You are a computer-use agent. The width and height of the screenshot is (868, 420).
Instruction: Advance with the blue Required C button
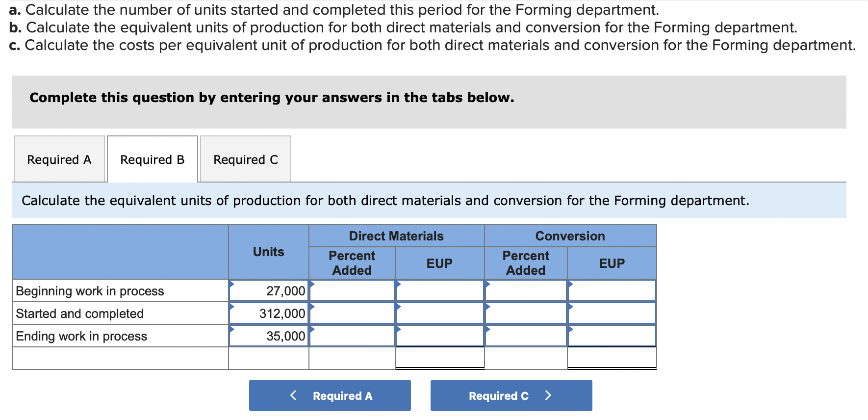[x=511, y=395]
